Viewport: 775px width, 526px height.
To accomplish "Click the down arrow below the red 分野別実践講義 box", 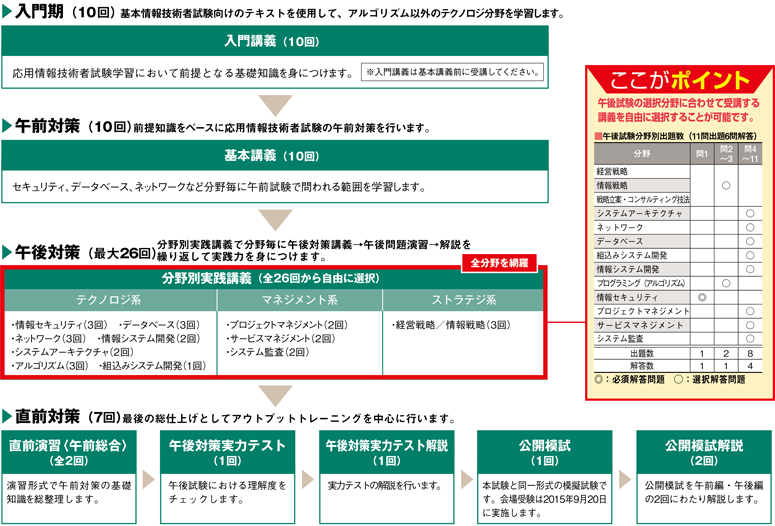I will [274, 394].
